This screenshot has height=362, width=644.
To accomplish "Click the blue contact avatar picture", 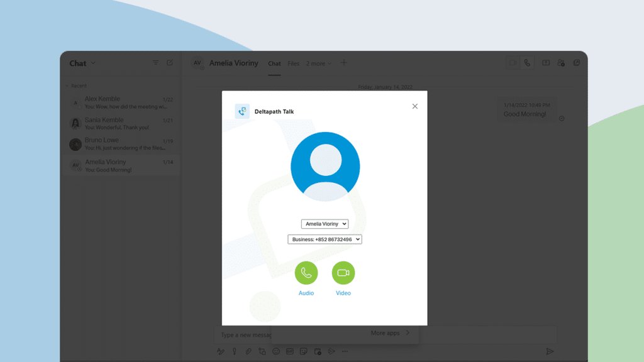I will (325, 167).
